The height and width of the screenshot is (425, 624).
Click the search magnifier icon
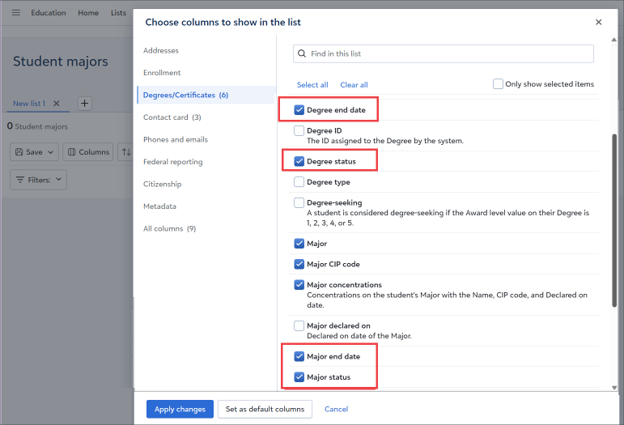302,54
